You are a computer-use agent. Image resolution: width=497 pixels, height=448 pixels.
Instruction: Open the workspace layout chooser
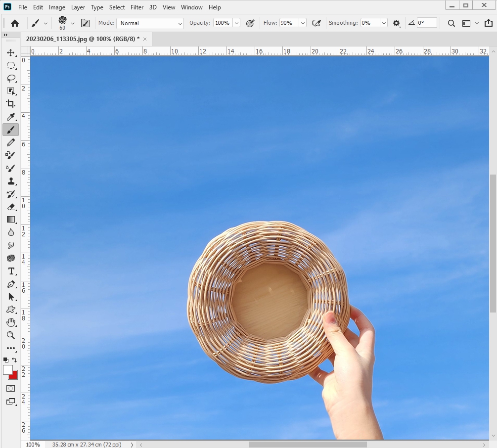point(466,23)
